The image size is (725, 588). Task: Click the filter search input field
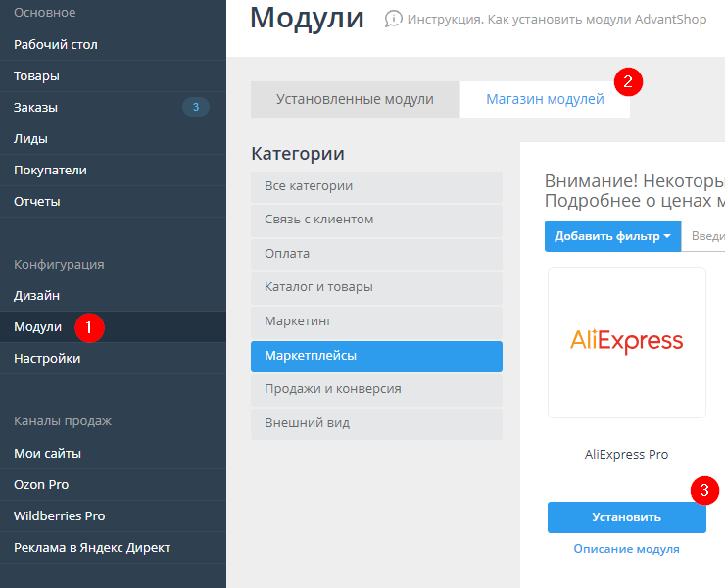coord(707,236)
